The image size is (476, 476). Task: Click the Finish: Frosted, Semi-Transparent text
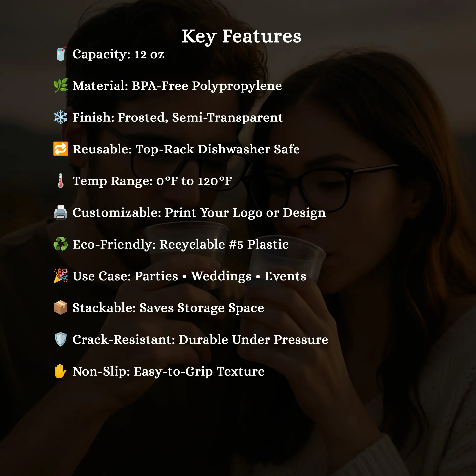178,118
